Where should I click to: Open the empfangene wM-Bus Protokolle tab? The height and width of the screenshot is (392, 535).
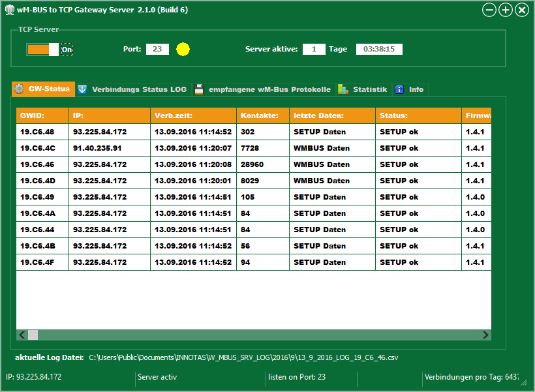[269, 89]
